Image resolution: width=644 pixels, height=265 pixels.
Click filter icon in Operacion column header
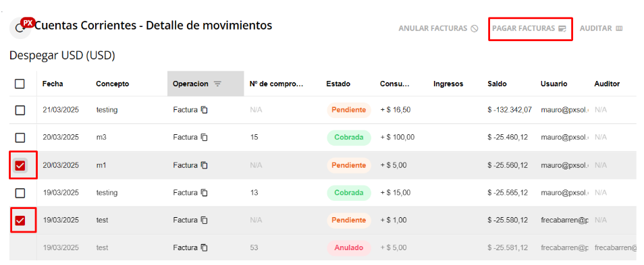point(217,84)
